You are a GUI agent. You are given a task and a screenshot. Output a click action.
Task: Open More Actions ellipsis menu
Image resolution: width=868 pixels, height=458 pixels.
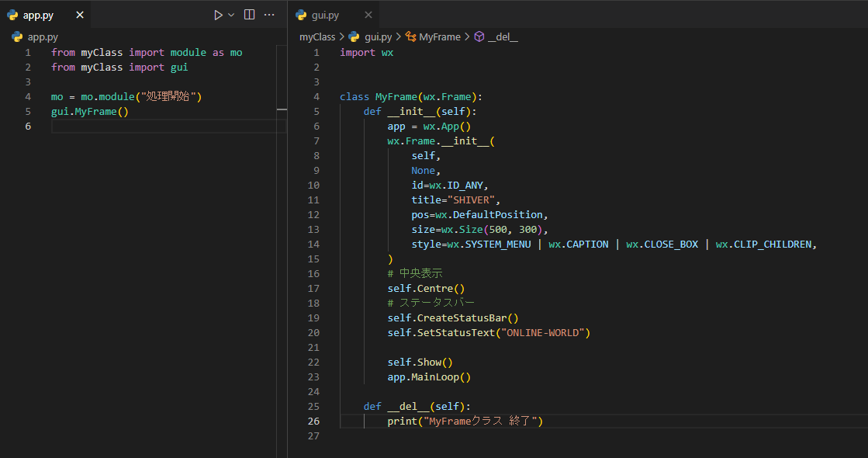269,15
